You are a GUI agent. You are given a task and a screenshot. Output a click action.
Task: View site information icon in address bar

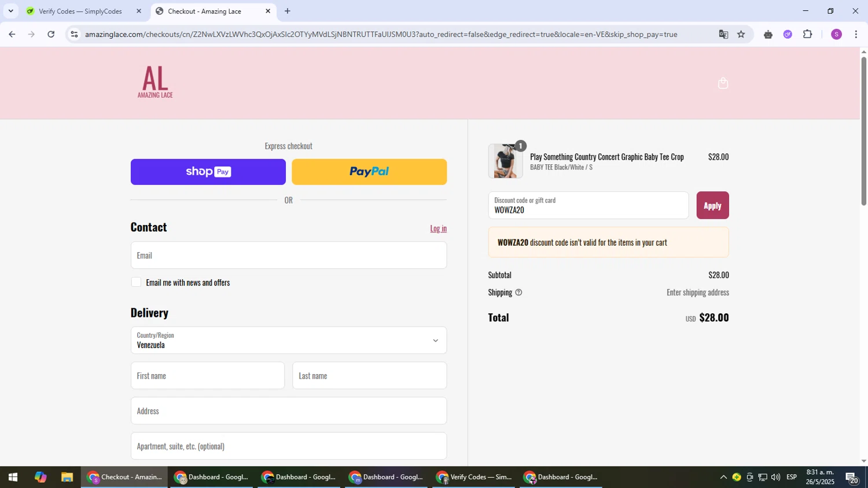pyautogui.click(x=73, y=34)
